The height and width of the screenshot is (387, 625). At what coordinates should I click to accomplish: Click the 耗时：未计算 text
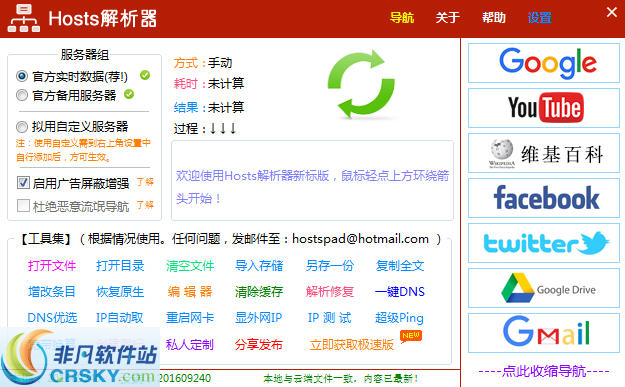point(209,84)
